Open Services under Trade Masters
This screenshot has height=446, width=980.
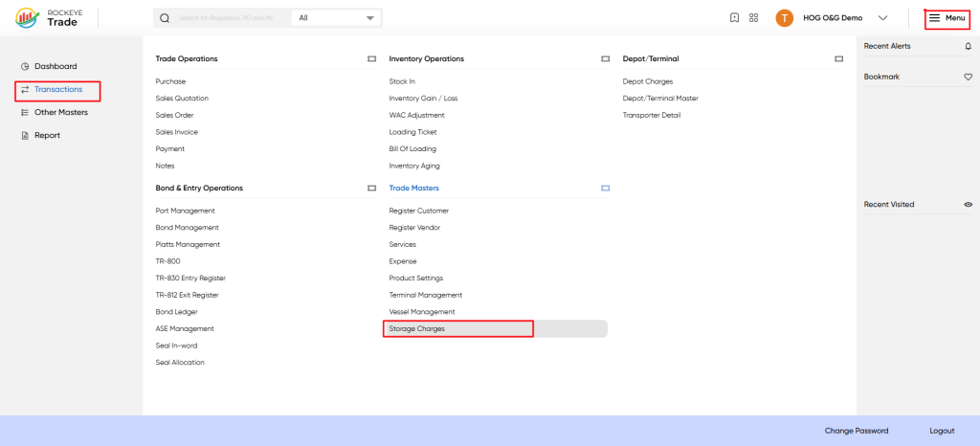coord(403,244)
